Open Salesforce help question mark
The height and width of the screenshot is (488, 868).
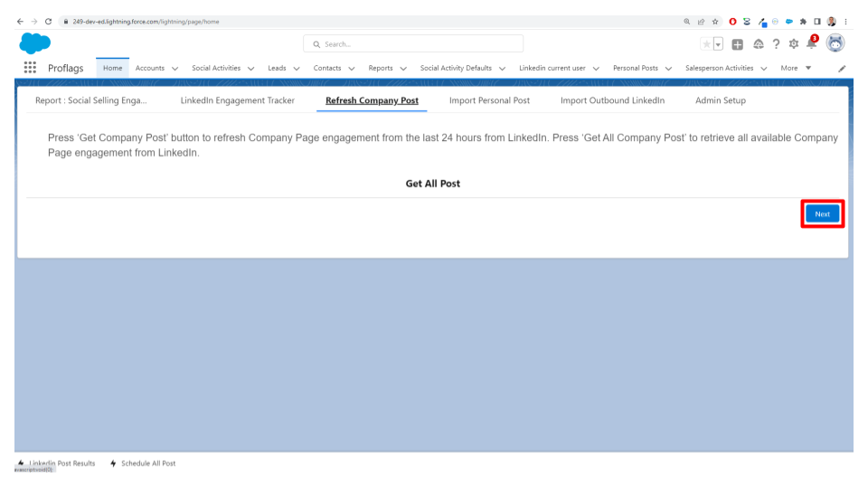point(776,44)
